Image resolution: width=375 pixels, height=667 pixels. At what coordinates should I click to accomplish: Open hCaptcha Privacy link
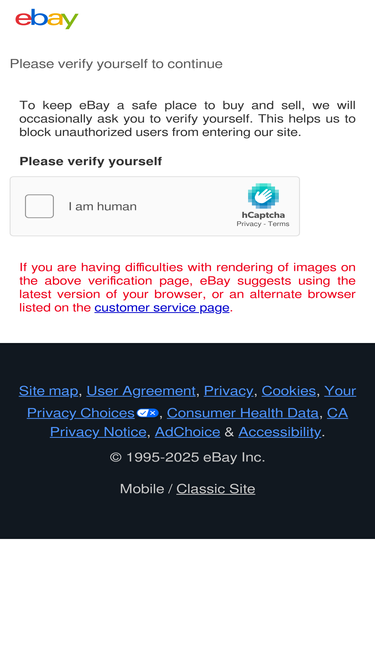coord(249,224)
